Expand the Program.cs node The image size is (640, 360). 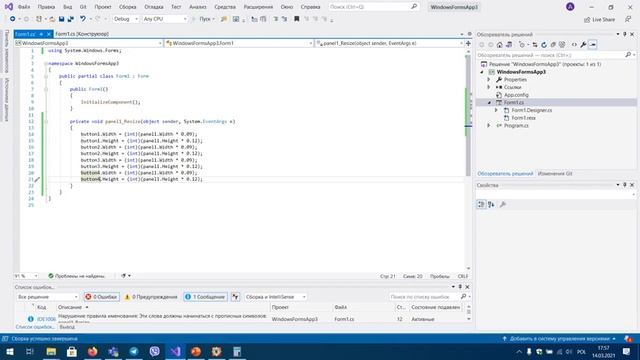click(489, 126)
